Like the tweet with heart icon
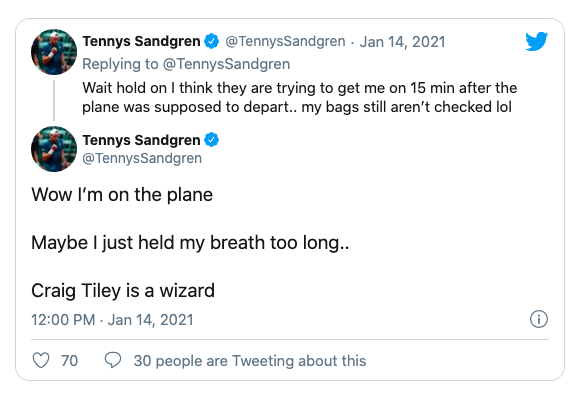This screenshot has width=578, height=395. (41, 360)
